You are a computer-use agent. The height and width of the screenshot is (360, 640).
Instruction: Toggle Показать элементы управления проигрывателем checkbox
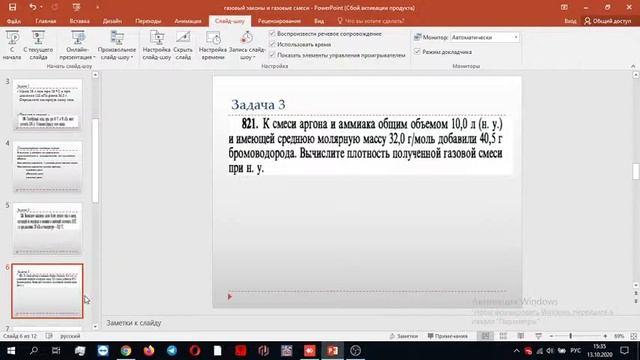click(x=272, y=55)
